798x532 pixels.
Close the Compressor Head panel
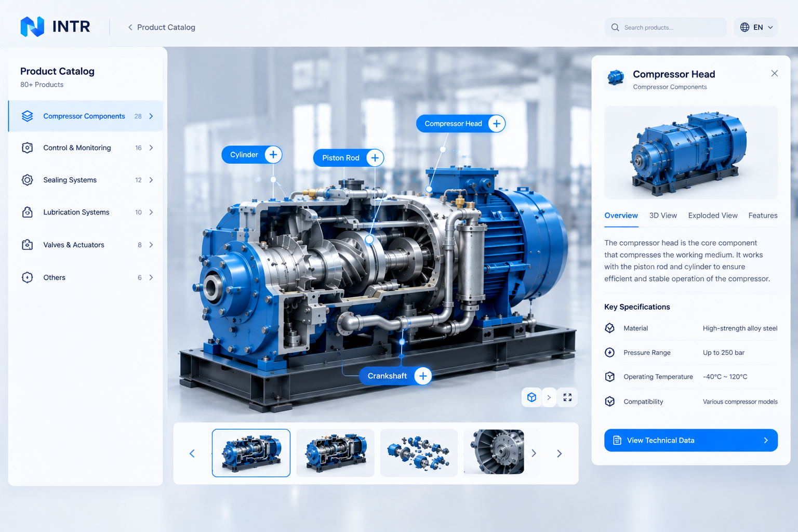pos(775,73)
